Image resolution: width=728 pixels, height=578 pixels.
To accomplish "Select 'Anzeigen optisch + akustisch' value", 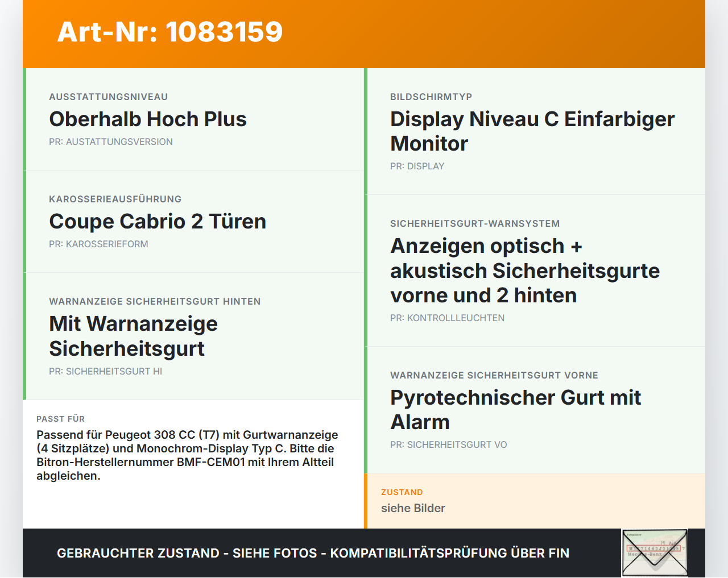I will (525, 271).
